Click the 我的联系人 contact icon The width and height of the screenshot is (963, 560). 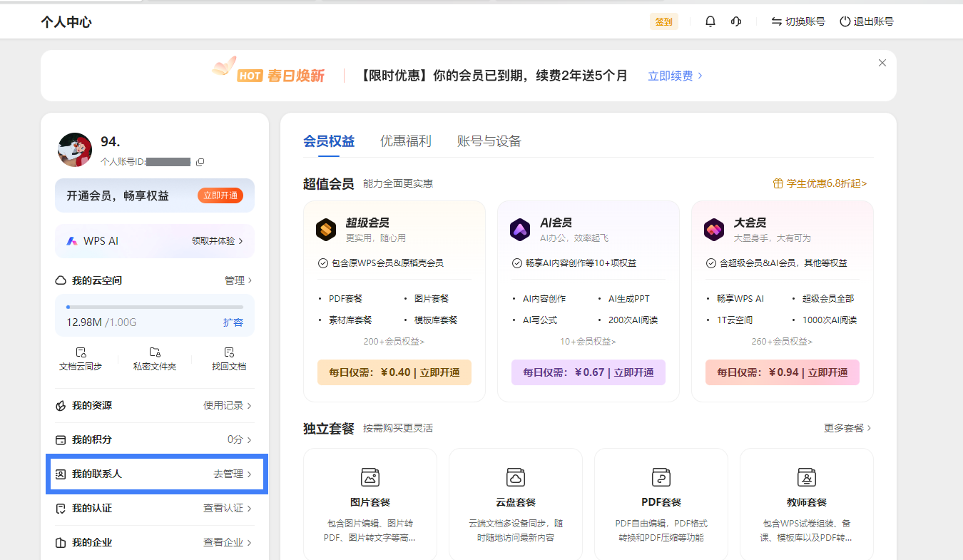(61, 474)
